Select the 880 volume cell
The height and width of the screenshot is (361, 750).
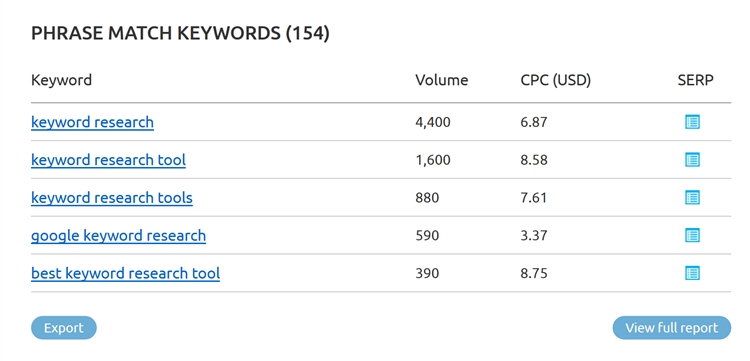(427, 197)
